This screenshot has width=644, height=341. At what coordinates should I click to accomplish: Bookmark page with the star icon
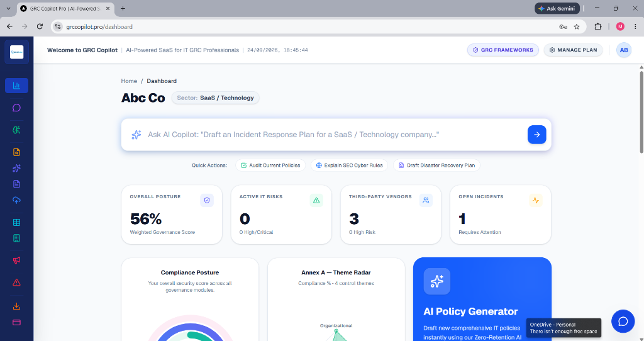(577, 26)
